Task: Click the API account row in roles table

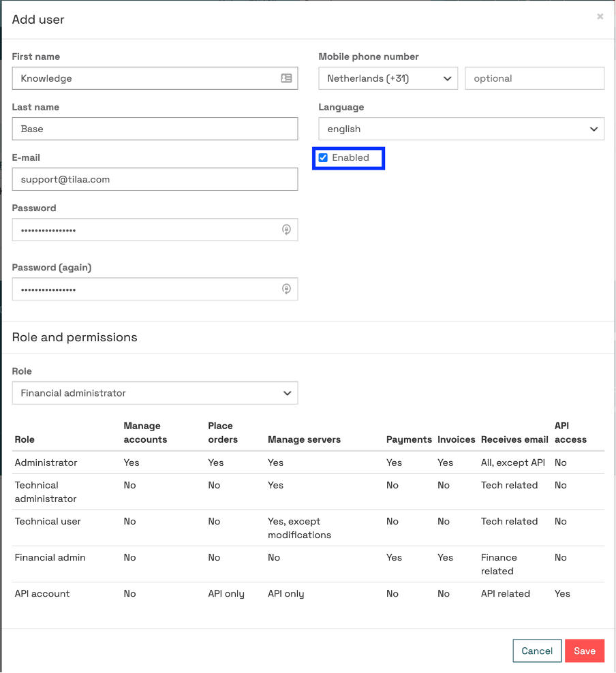Action: coord(308,593)
